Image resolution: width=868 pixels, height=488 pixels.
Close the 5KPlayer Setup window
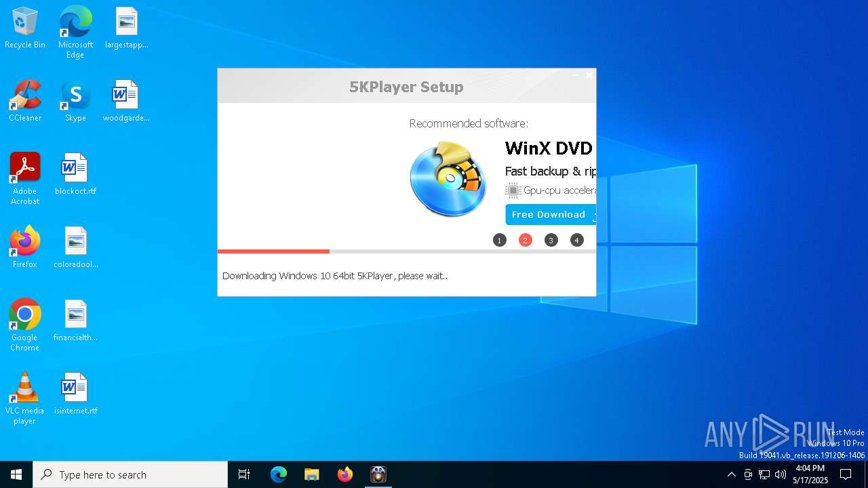coord(589,75)
